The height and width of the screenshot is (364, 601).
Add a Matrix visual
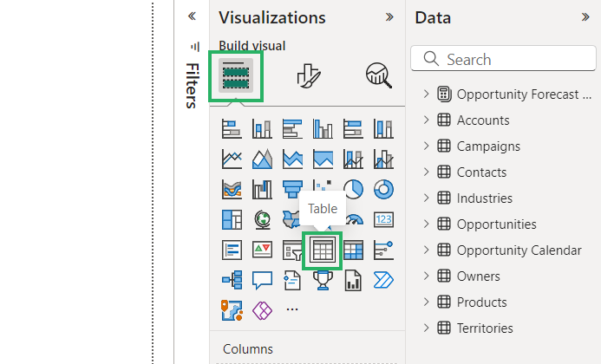pos(353,250)
